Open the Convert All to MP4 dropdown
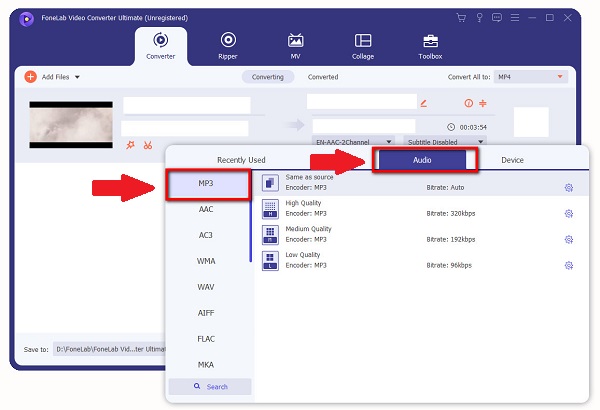 click(531, 77)
